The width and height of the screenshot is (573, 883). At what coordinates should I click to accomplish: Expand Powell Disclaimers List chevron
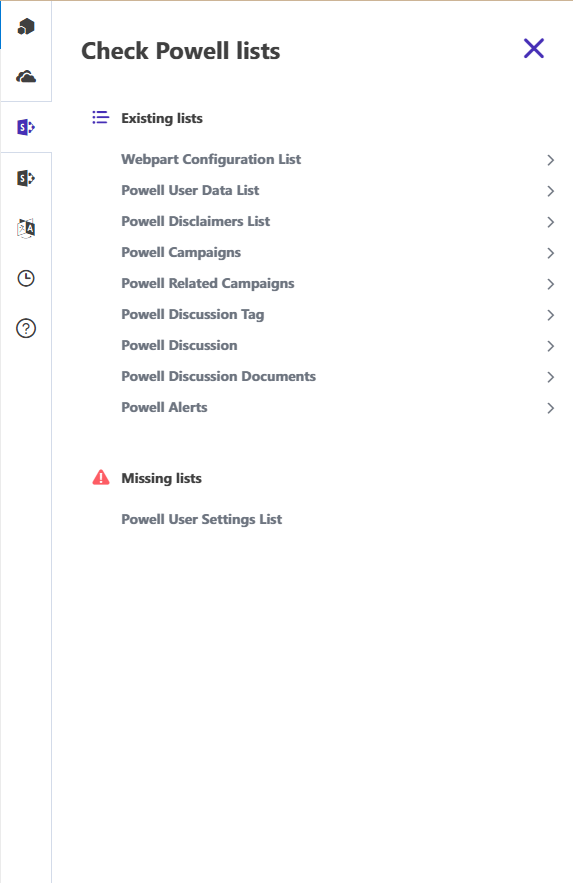(x=550, y=222)
